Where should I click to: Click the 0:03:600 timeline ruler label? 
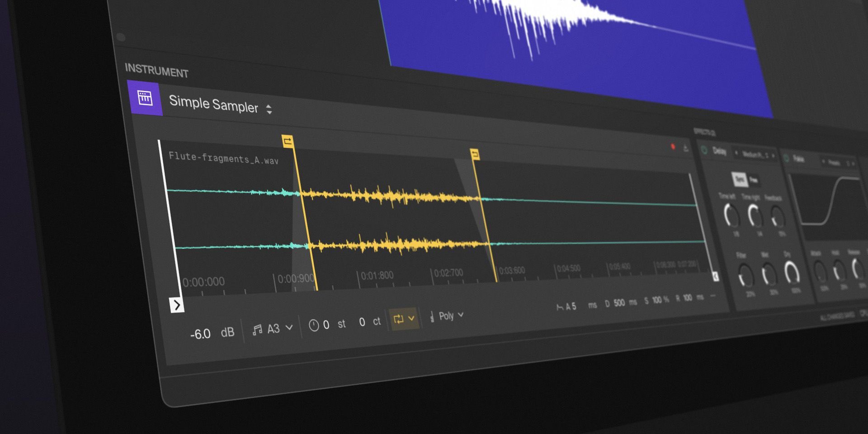click(512, 270)
